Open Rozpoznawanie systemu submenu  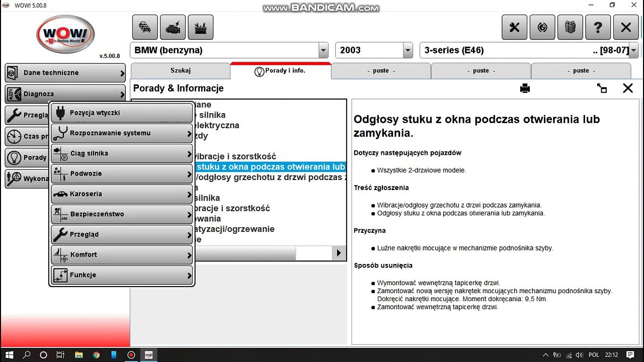122,133
